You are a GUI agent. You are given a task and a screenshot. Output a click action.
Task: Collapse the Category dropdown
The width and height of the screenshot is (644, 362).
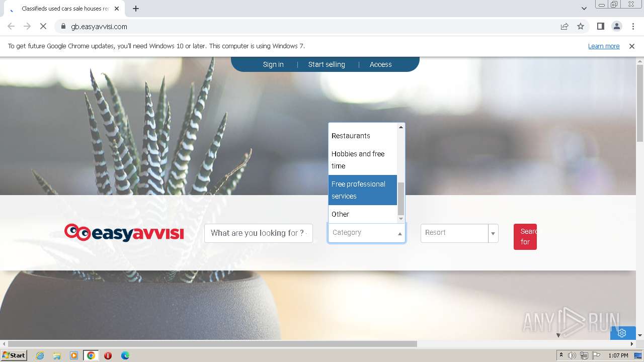[400, 233]
